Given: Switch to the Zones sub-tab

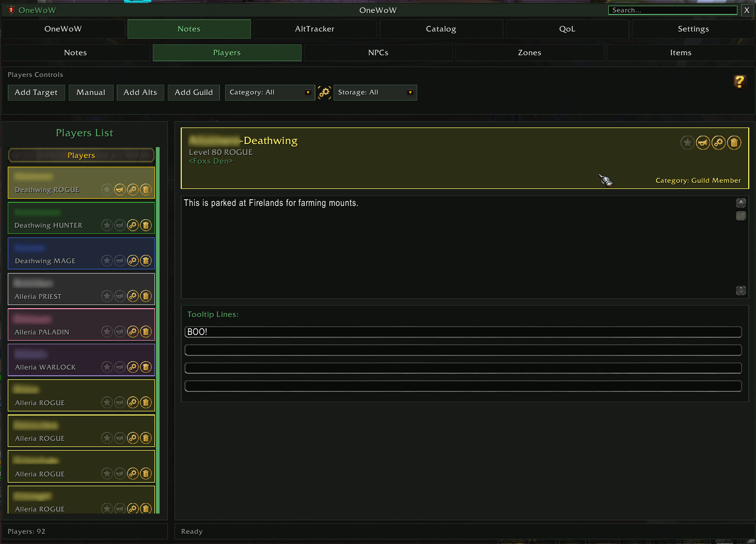Looking at the screenshot, I should click(529, 53).
